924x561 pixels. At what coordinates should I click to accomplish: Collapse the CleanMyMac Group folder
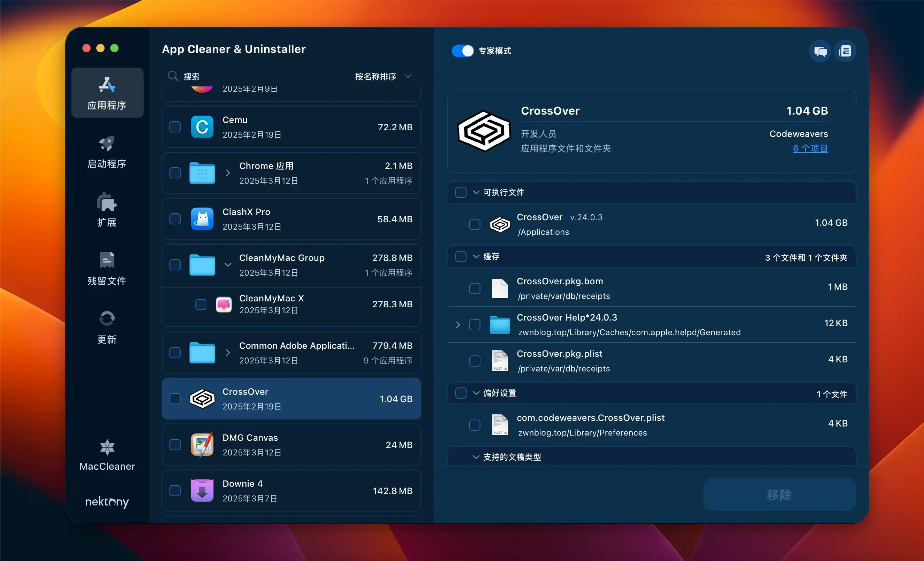pyautogui.click(x=228, y=265)
